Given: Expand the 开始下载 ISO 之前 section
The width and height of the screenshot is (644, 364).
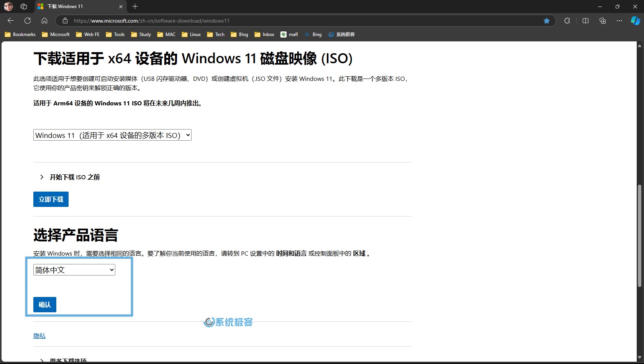Looking at the screenshot, I should 70,177.
